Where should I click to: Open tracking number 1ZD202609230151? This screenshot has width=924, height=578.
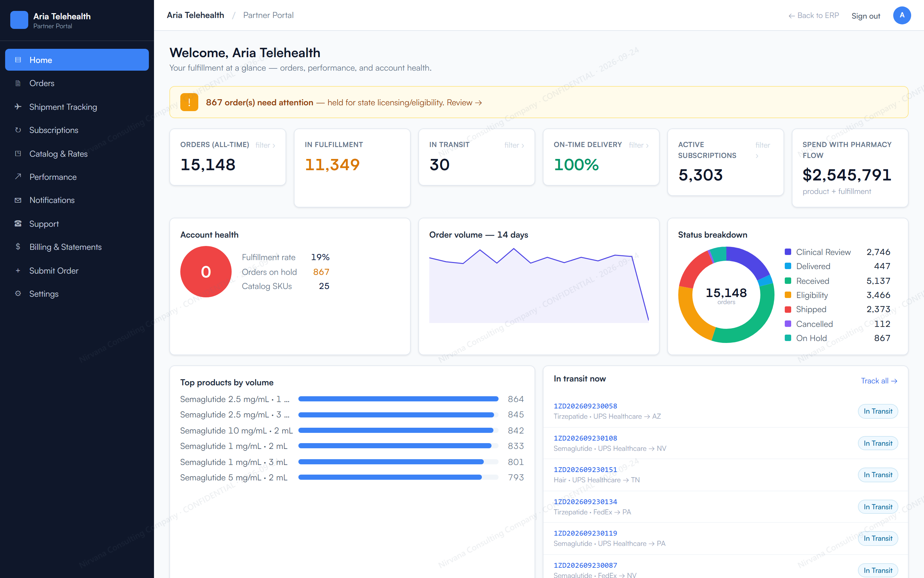(585, 469)
